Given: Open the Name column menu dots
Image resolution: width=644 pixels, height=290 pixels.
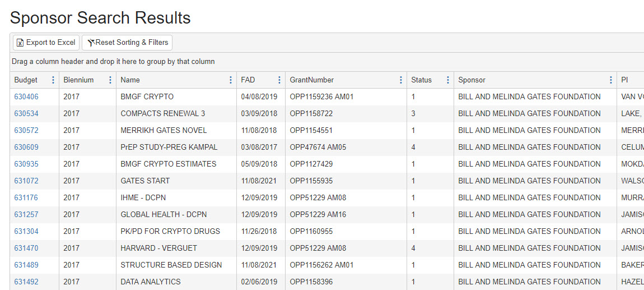Looking at the screenshot, I should pyautogui.click(x=230, y=80).
